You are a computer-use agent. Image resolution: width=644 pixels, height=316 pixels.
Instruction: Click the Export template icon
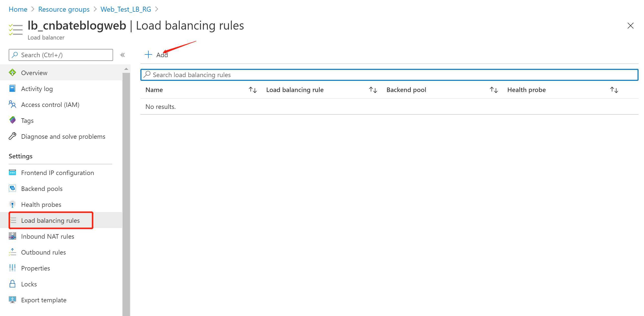tap(12, 300)
